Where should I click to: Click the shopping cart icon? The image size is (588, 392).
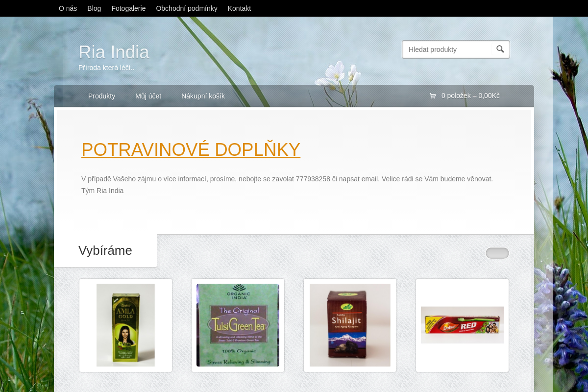[433, 96]
